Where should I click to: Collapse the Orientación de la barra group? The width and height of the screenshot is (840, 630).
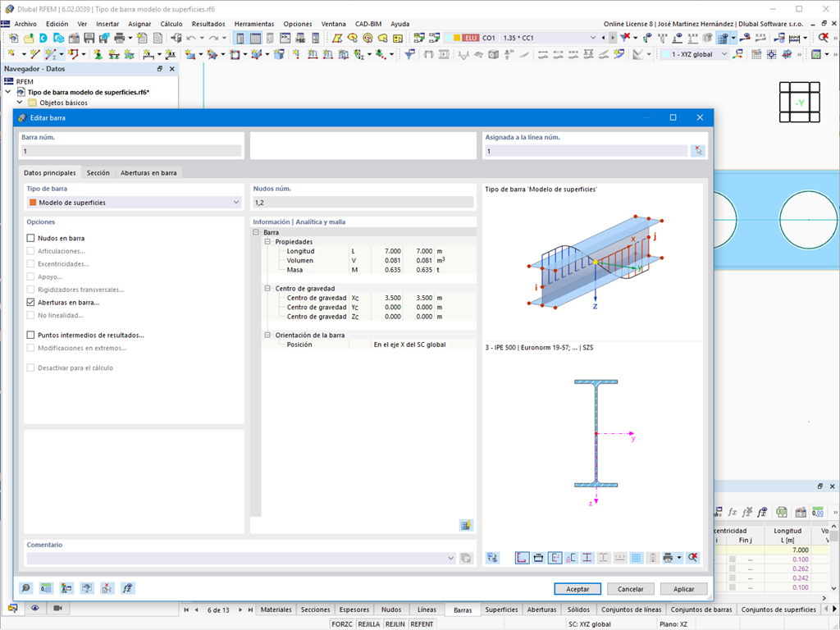(x=267, y=335)
